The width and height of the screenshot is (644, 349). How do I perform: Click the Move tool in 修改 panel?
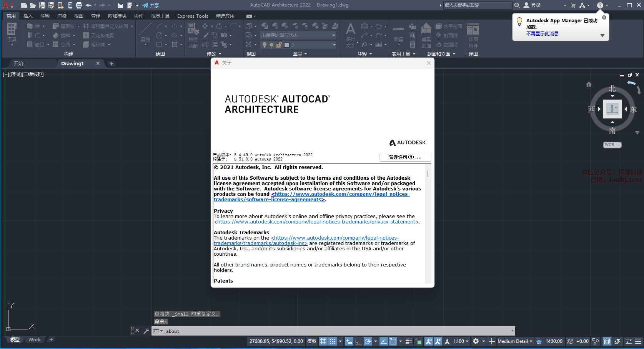point(205,26)
